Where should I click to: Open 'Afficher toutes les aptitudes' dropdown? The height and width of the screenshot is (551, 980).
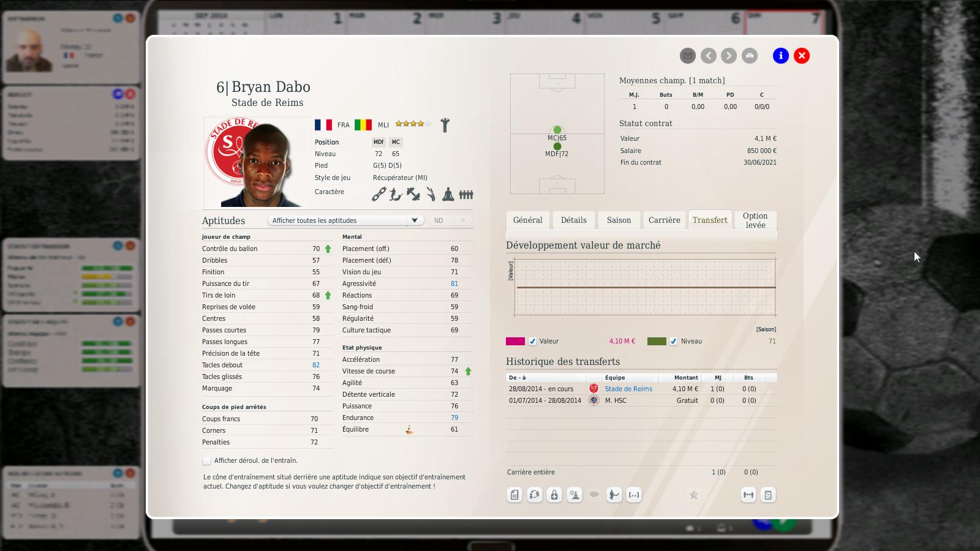(x=345, y=220)
